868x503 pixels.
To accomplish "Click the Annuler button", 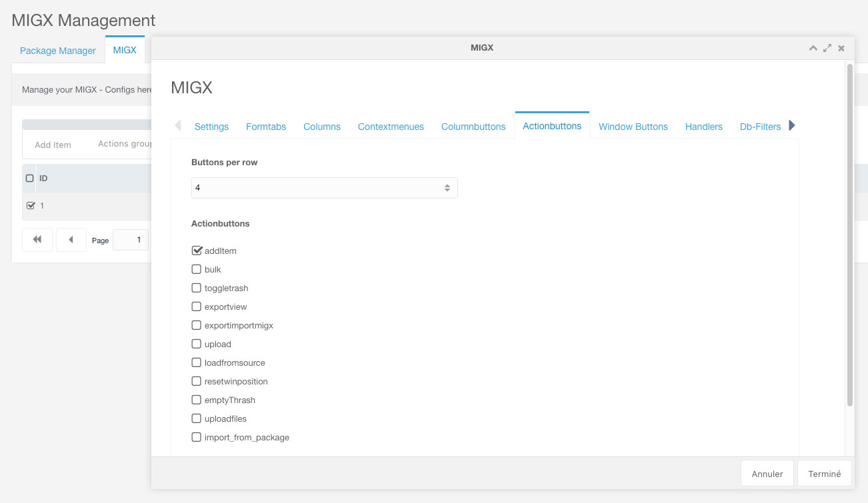I will click(767, 473).
